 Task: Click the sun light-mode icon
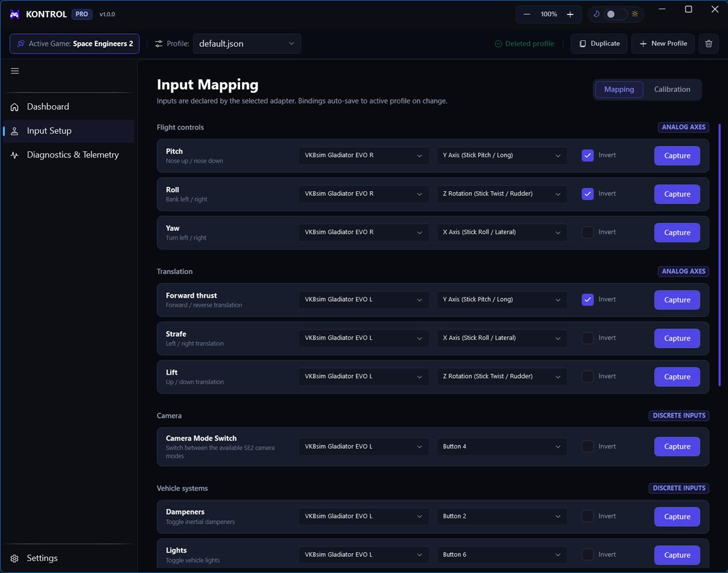pos(635,14)
